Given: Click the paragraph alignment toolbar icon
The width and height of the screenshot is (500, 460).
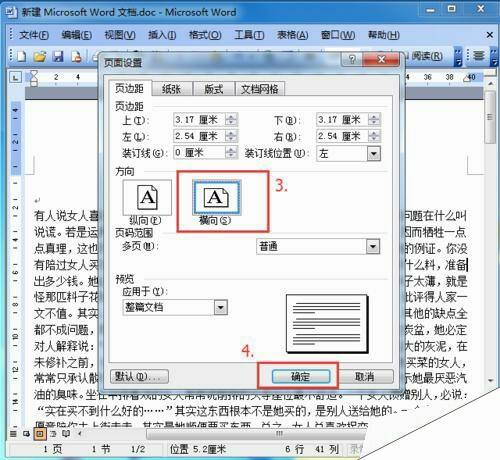Looking at the screenshot, I should click(x=479, y=56).
